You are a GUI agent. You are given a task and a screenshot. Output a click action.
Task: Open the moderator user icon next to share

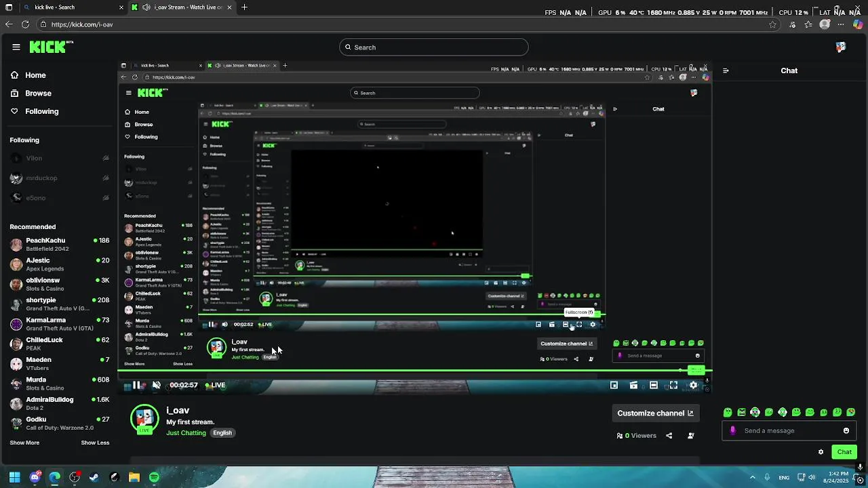(x=690, y=436)
